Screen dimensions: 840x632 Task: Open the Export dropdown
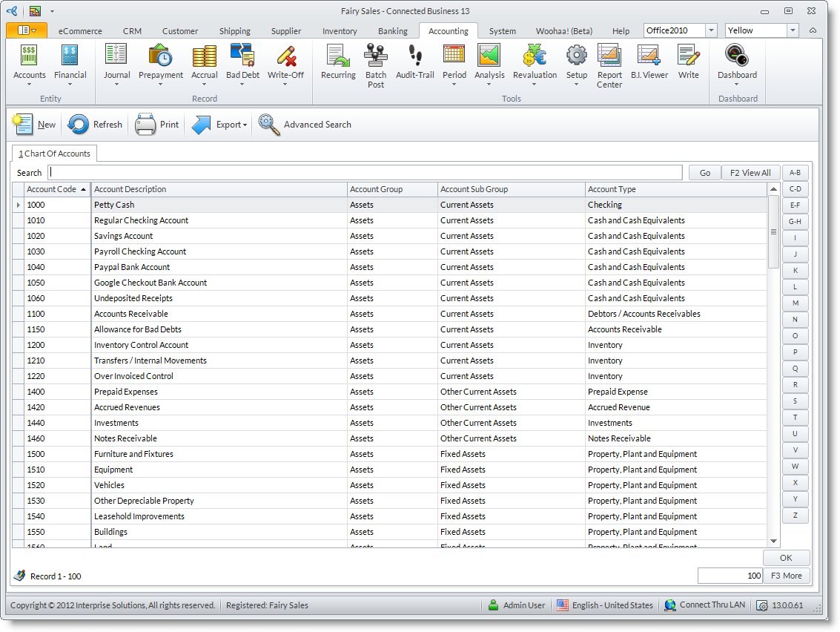coord(219,125)
